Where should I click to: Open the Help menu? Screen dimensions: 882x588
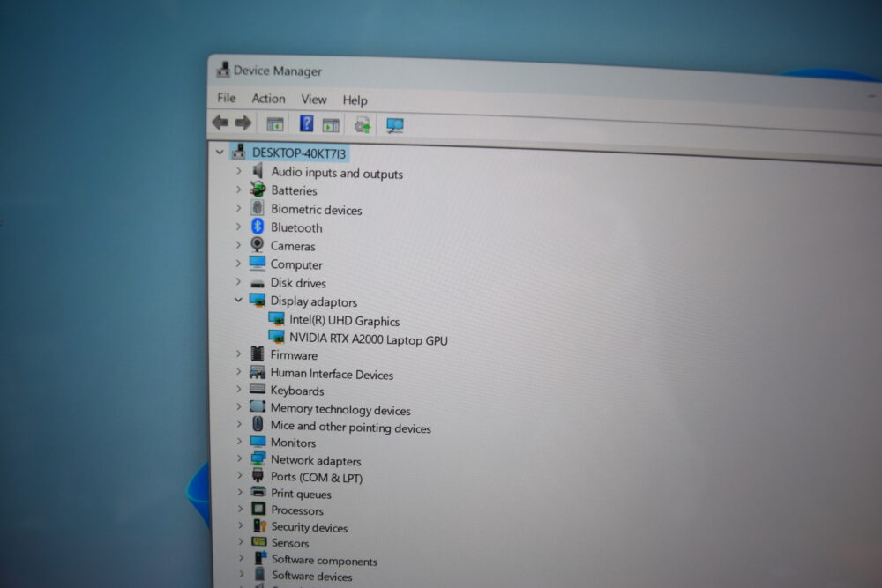click(355, 100)
